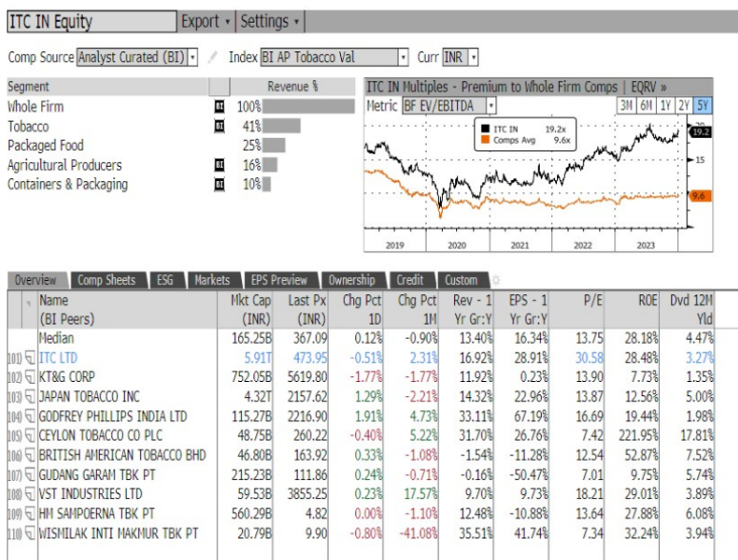The image size is (738, 560).
Task: Click the orange Comps Avg legend swatch
Action: [486, 139]
